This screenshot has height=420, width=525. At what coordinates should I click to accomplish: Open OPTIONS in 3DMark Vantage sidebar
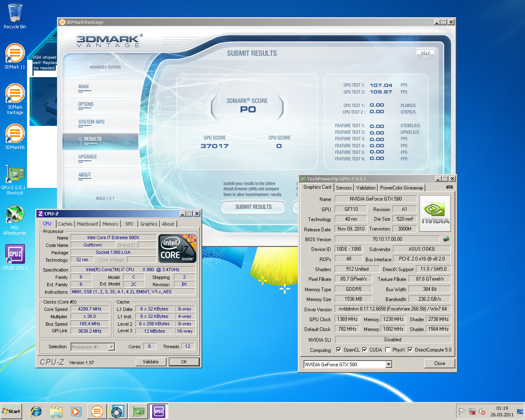coord(86,105)
